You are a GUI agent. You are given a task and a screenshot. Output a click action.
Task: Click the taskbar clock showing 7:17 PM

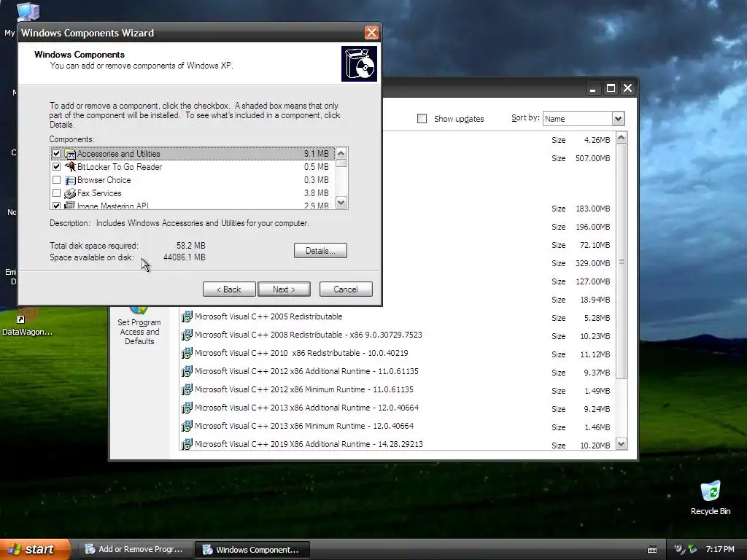pos(720,549)
